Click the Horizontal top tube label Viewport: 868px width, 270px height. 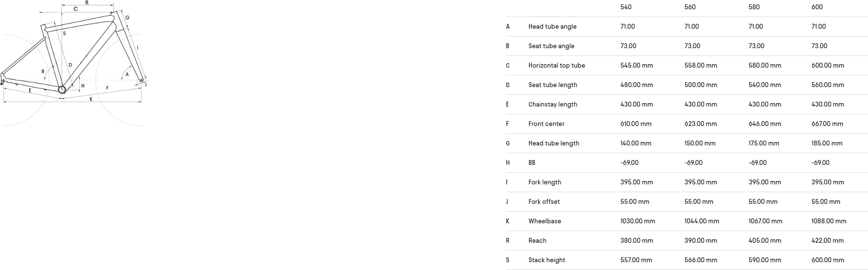tap(557, 65)
